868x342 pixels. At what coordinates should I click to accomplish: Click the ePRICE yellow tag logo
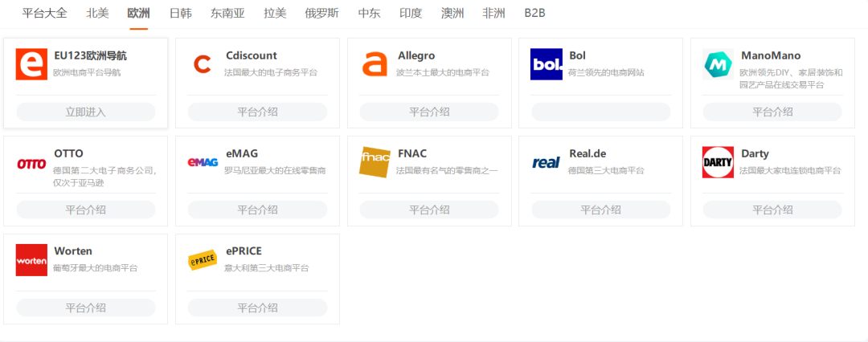click(x=203, y=260)
